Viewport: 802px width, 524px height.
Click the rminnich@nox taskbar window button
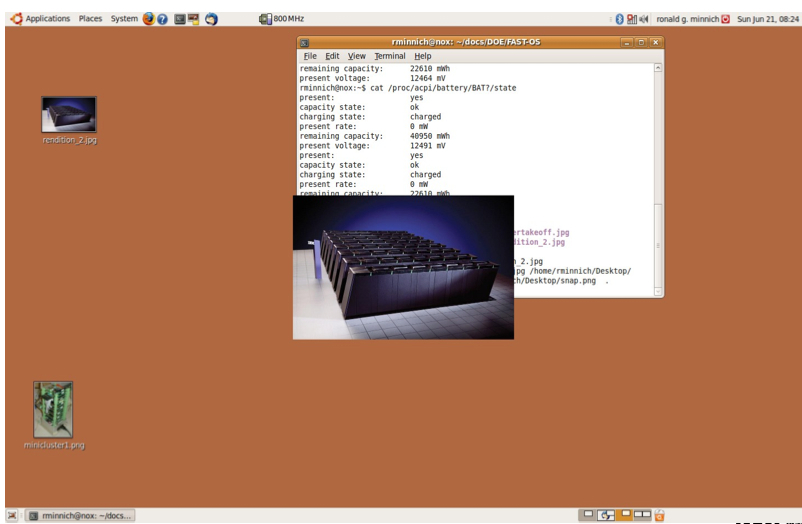[x=81, y=515]
